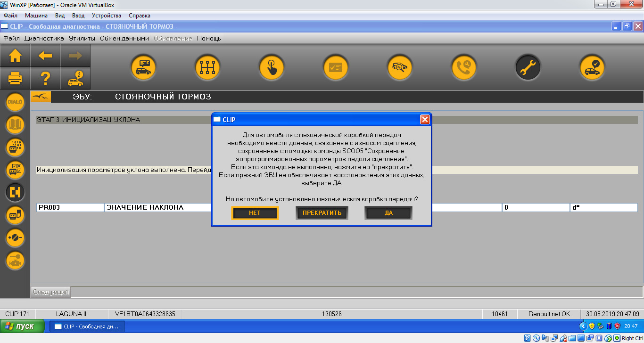Click ПРЕКРАТИТЬ to abort the procedure

tap(322, 213)
